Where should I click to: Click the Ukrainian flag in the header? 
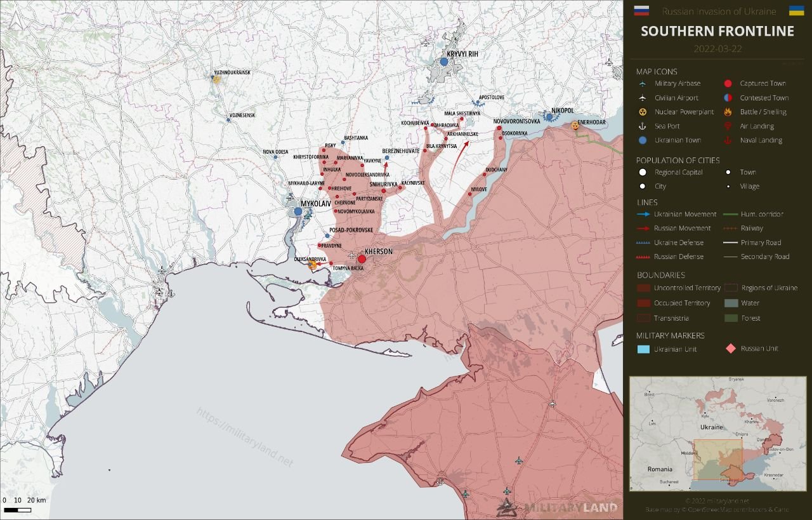pyautogui.click(x=796, y=11)
